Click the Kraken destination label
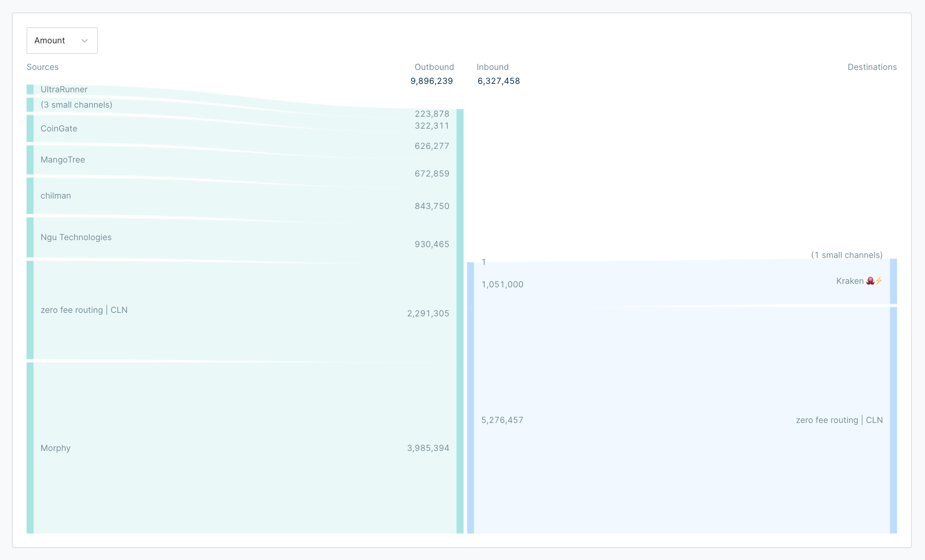 pos(849,281)
